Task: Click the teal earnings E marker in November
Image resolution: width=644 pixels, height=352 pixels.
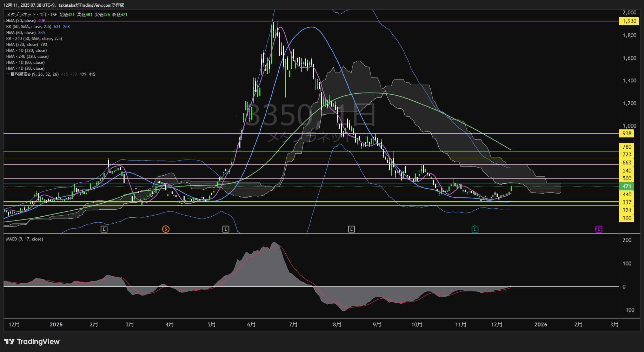Action: (x=475, y=229)
